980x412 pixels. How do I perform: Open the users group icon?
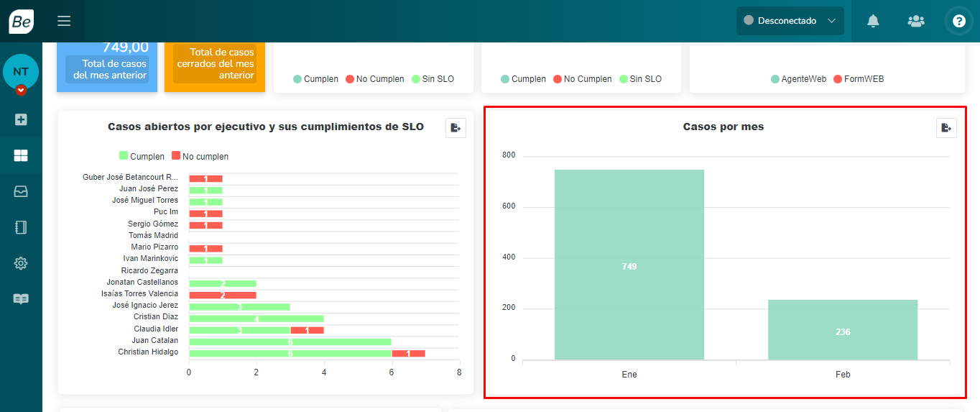click(x=916, y=21)
